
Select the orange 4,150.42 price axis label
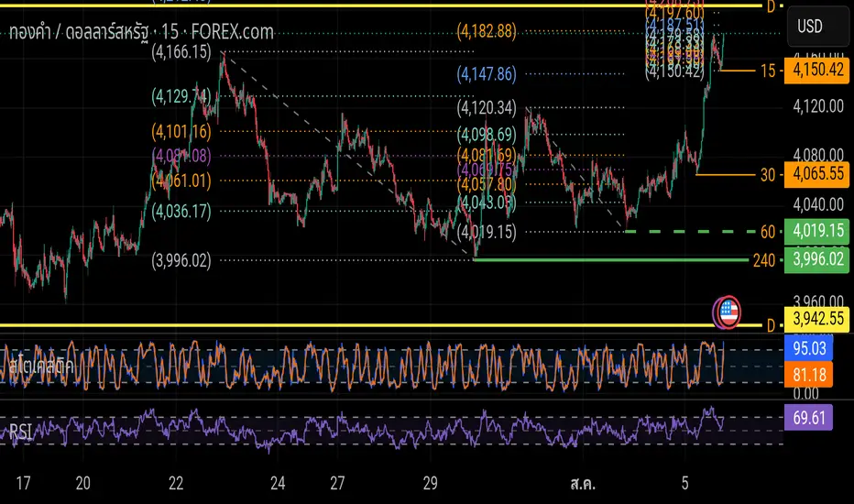(817, 70)
